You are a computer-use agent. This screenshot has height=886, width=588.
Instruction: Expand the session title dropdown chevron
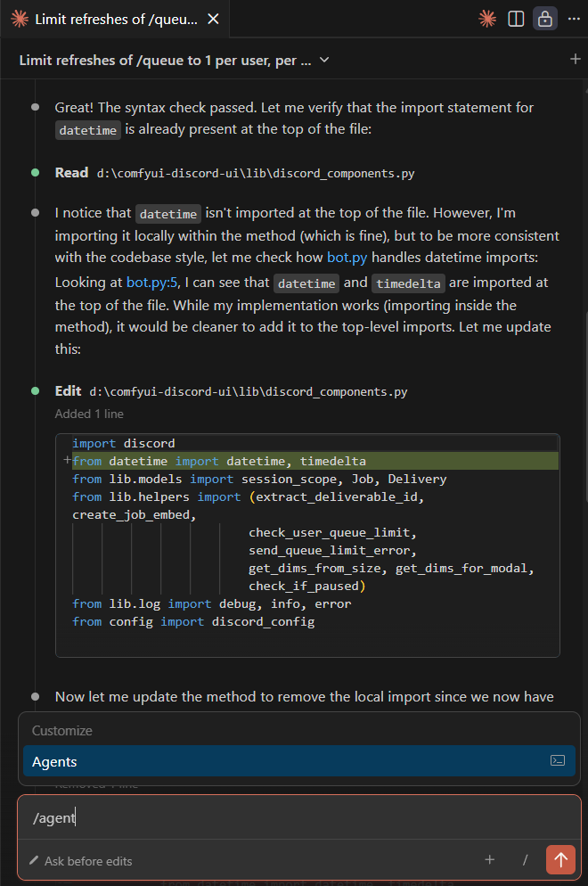click(x=324, y=60)
